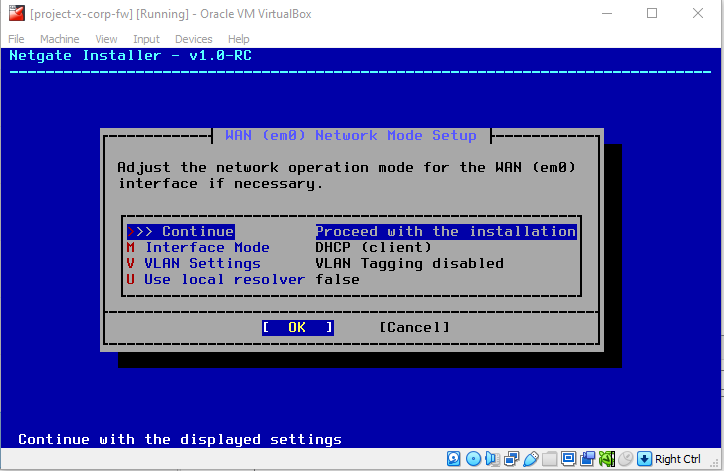The height and width of the screenshot is (471, 724).
Task: Select the VLAN Settings entry
Action: 202,263
